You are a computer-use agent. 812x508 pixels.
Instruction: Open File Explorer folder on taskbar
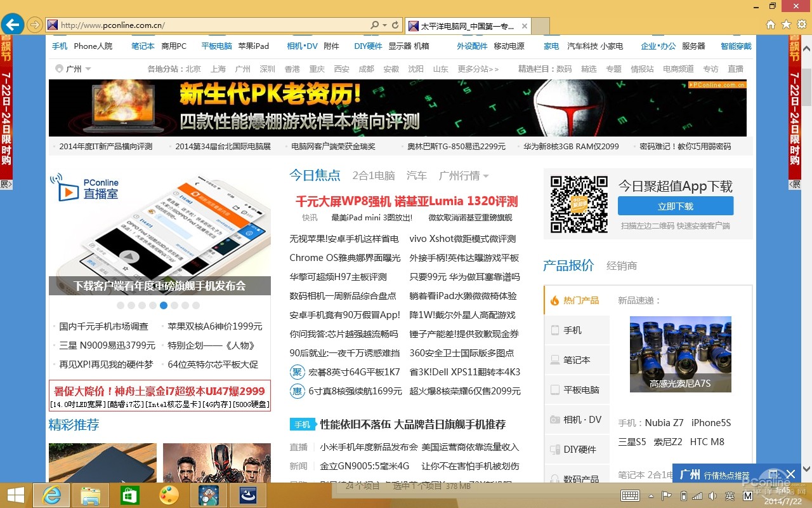[91, 495]
